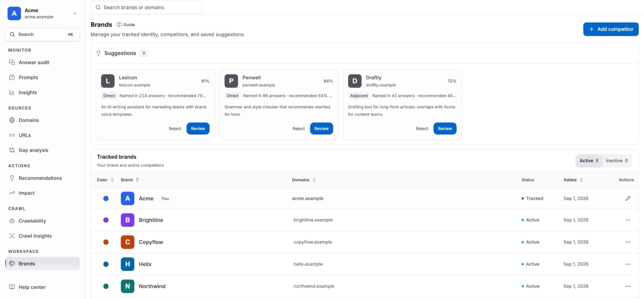This screenshot has width=644, height=299.
Task: Switch to the Inactive brands tab
Action: coord(617,161)
